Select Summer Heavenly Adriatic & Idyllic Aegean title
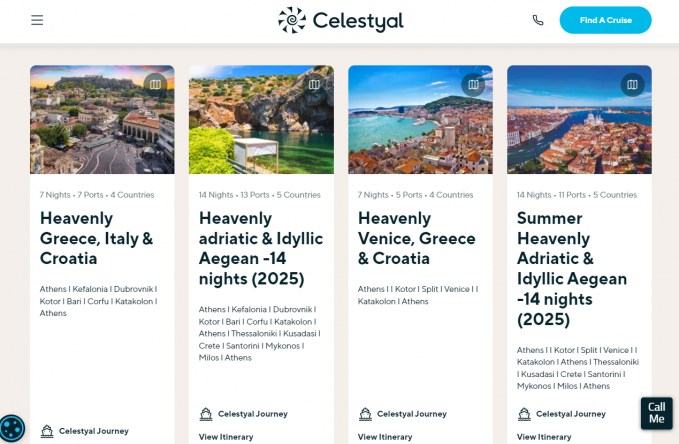 [572, 268]
